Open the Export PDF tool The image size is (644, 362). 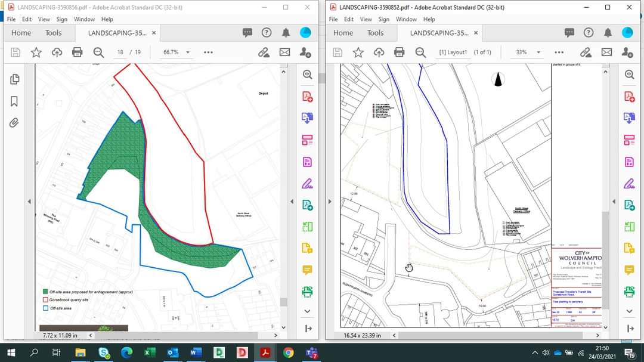pyautogui.click(x=307, y=117)
